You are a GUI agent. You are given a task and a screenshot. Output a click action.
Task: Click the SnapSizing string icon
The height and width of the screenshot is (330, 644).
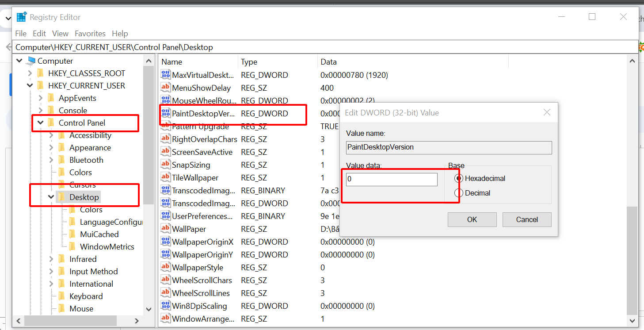point(165,165)
